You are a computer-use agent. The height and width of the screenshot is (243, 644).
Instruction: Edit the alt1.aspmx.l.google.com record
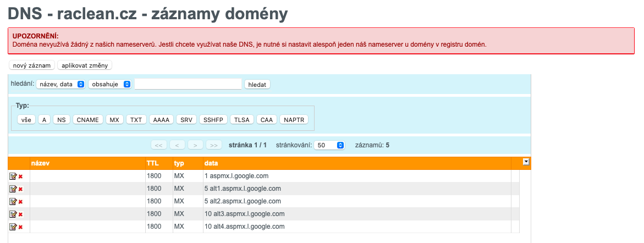(x=13, y=189)
